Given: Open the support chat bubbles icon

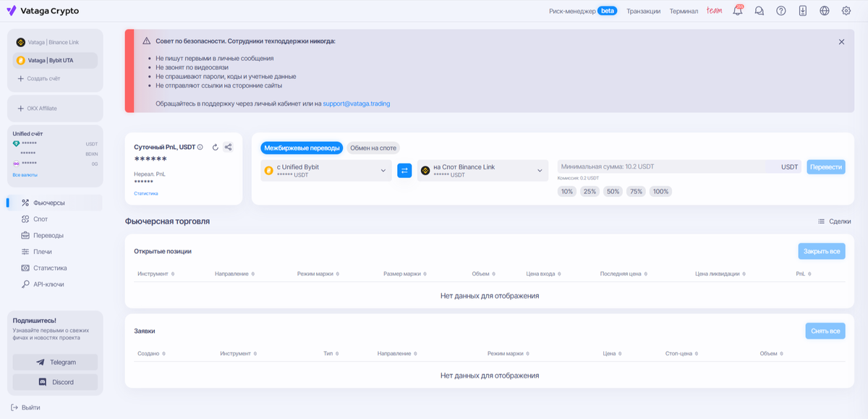Looking at the screenshot, I should click(x=759, y=11).
